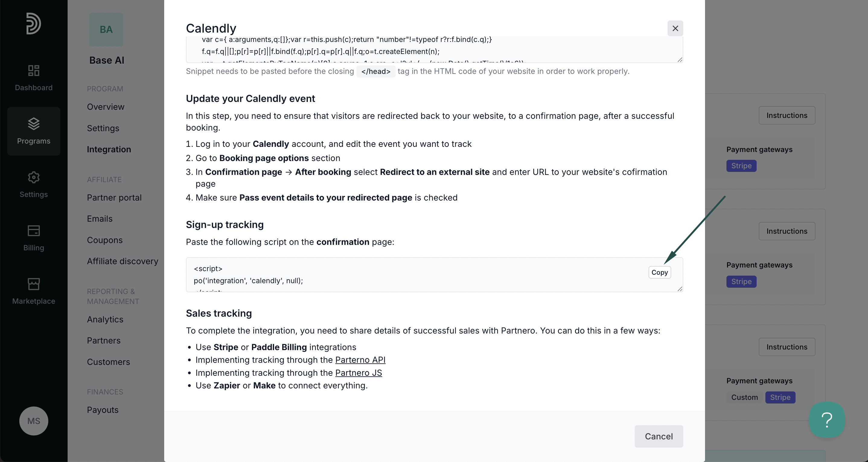
Task: Open Partner portal
Action: point(114,197)
